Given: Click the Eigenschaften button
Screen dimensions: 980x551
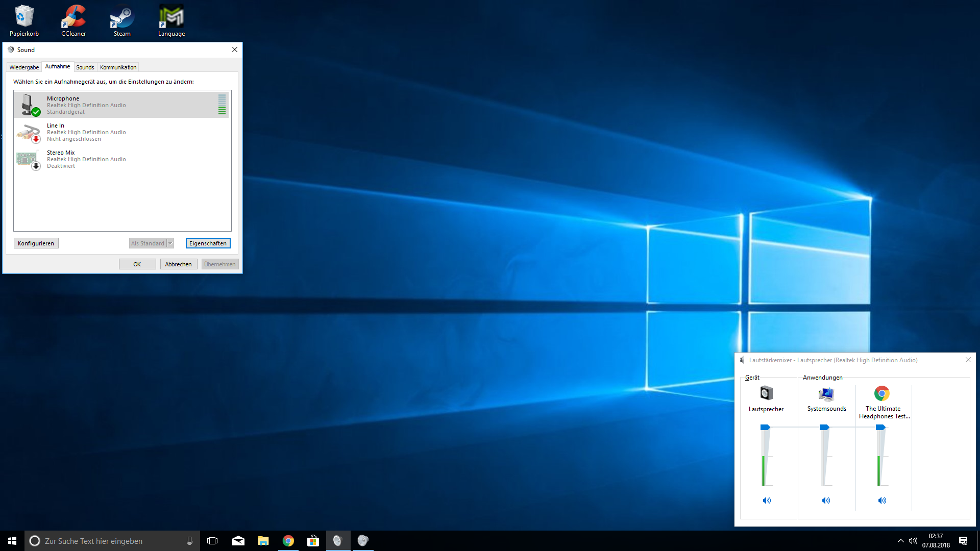Looking at the screenshot, I should [x=208, y=243].
